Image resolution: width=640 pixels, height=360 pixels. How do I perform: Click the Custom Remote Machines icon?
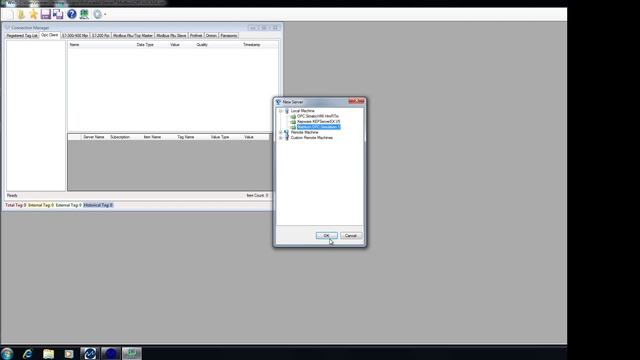point(287,138)
